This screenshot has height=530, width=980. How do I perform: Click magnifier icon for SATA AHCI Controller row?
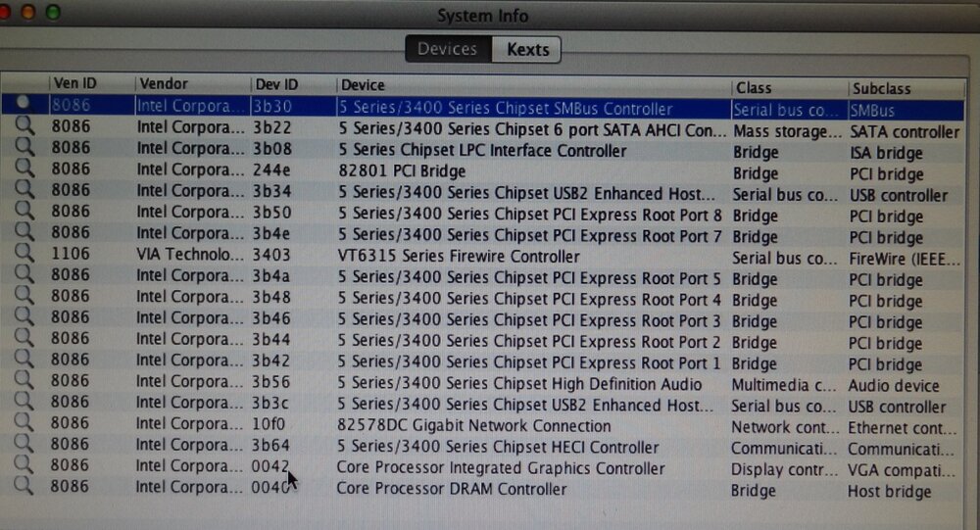[24, 130]
